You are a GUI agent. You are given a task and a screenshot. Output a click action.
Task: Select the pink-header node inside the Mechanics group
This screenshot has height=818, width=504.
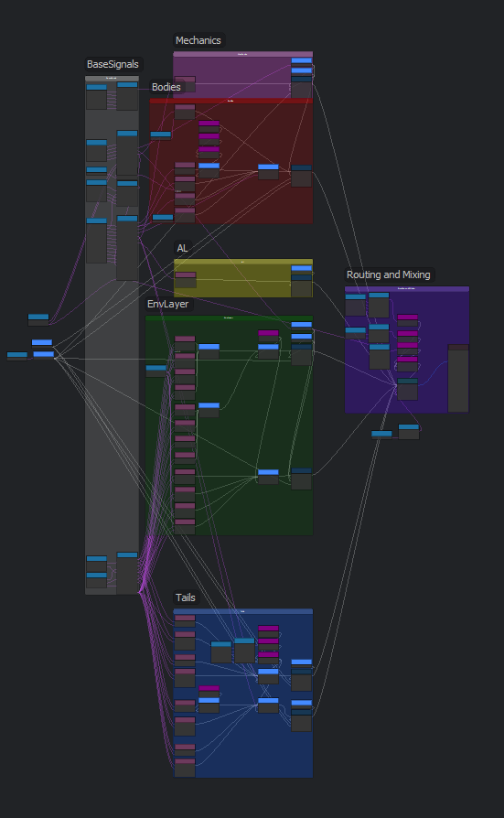tap(185, 84)
